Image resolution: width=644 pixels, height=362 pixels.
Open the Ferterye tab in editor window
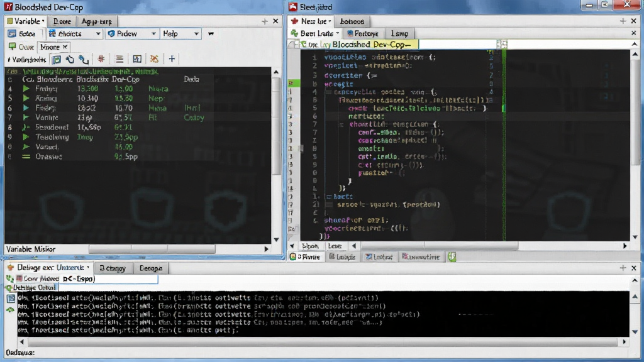tap(363, 34)
